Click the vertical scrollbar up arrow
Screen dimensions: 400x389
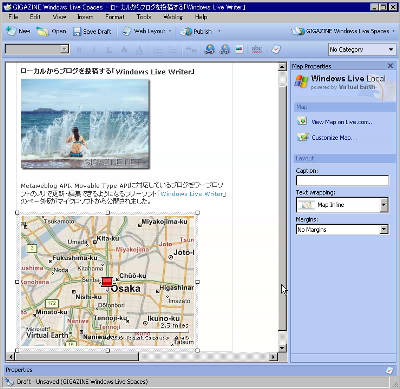pyautogui.click(x=282, y=67)
